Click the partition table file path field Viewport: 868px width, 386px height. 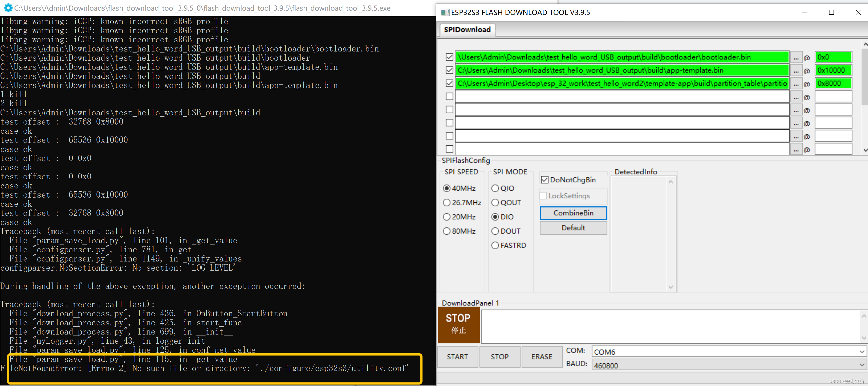[x=622, y=84]
